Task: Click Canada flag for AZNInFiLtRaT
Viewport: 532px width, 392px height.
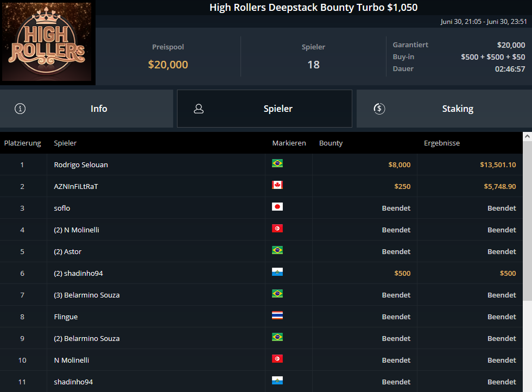Action: [277, 185]
